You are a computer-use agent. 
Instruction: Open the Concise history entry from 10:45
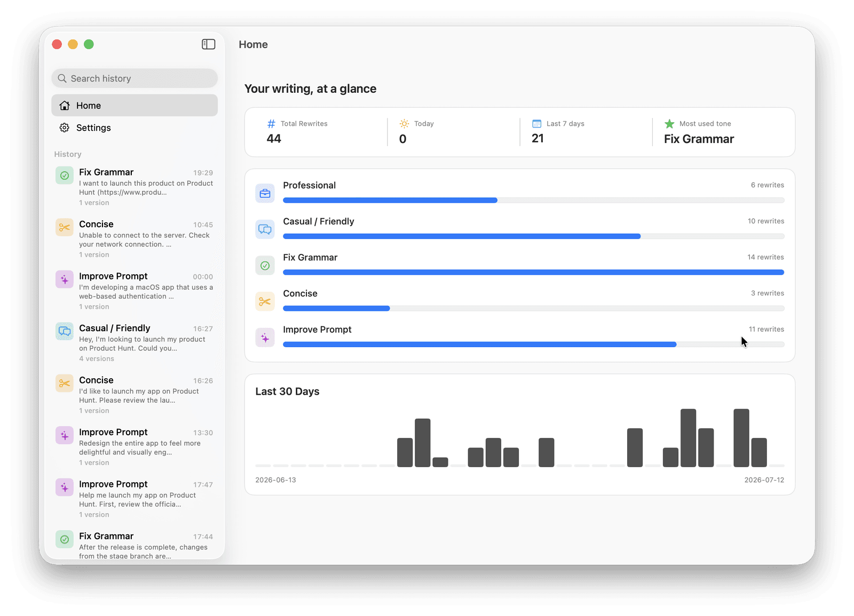click(135, 239)
